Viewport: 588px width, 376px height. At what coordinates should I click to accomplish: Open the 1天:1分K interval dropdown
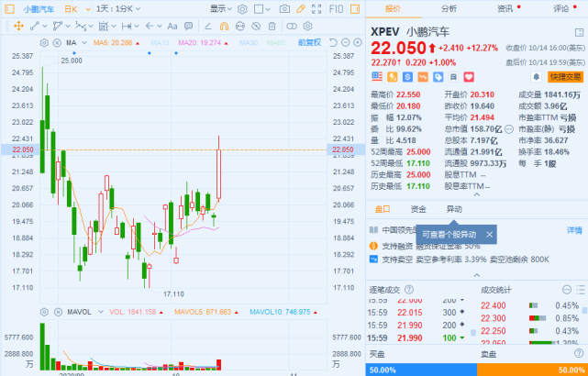[118, 9]
